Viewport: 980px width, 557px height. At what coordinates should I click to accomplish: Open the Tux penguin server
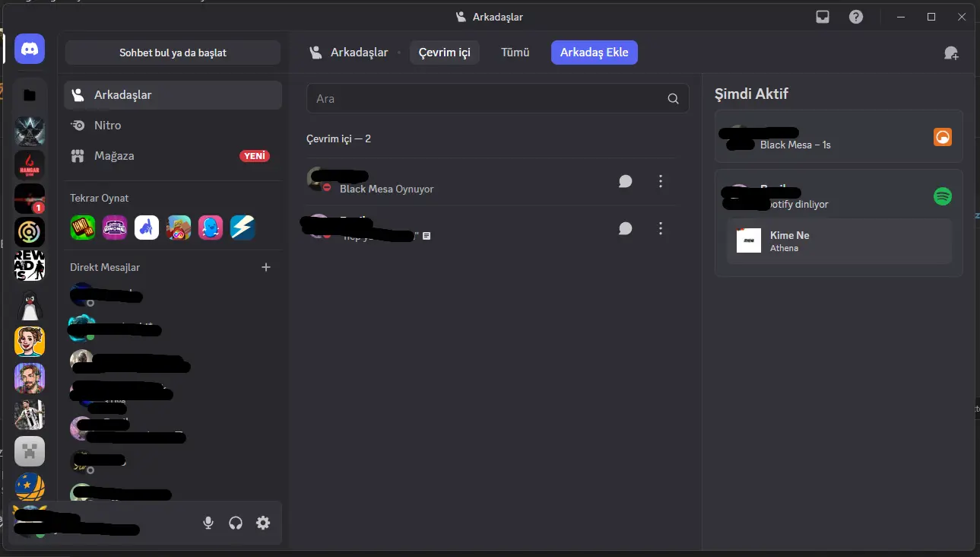pyautogui.click(x=30, y=307)
